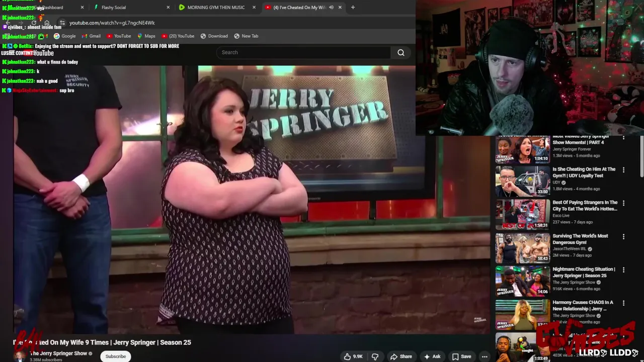Open the New Tab bookmark
The height and width of the screenshot is (362, 644).
point(246,36)
